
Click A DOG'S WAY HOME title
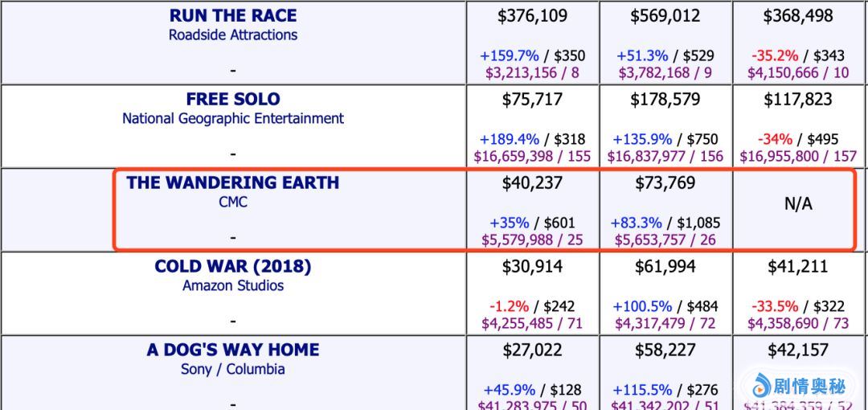233,351
